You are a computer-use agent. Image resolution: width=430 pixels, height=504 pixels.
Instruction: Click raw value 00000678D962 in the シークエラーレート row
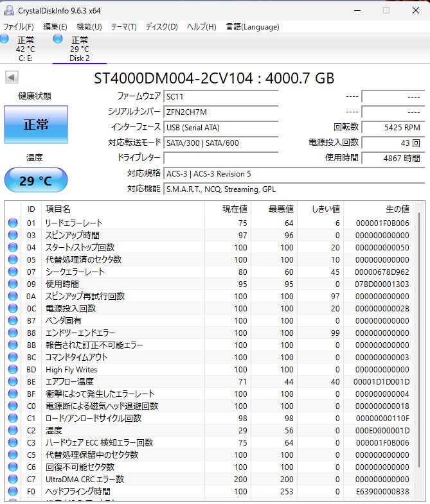click(382, 272)
